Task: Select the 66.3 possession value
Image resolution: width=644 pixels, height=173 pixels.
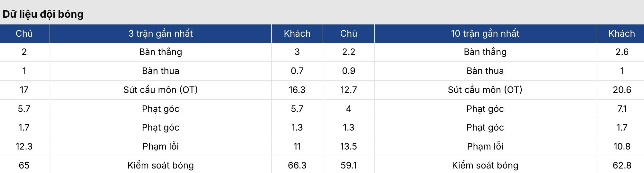Action: 297,165
